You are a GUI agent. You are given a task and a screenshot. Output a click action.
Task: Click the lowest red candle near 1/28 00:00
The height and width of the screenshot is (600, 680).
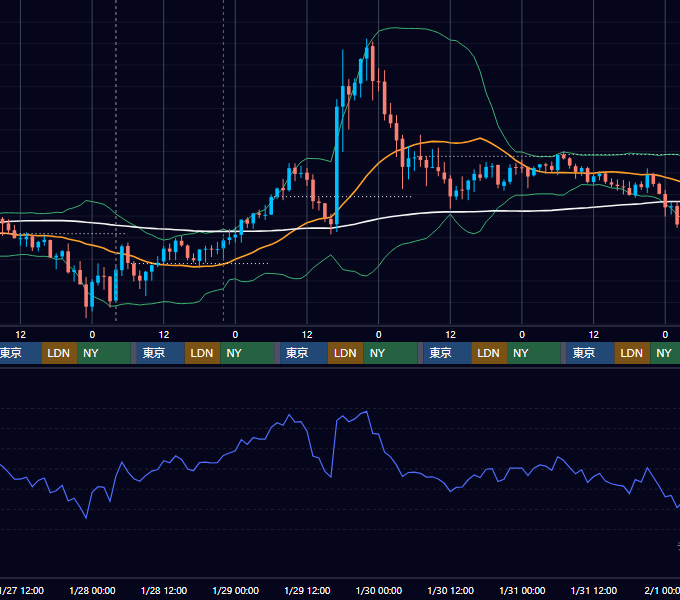click(86, 296)
